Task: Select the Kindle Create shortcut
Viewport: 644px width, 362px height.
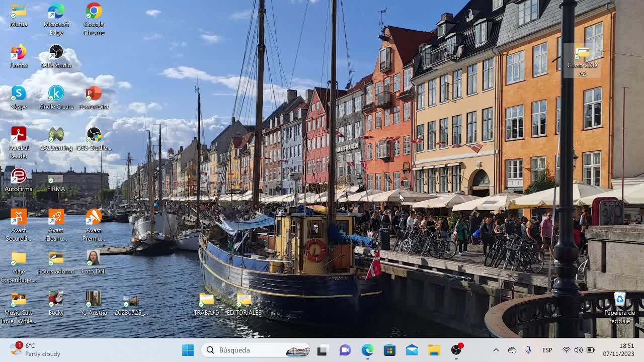Action: [x=56, y=95]
